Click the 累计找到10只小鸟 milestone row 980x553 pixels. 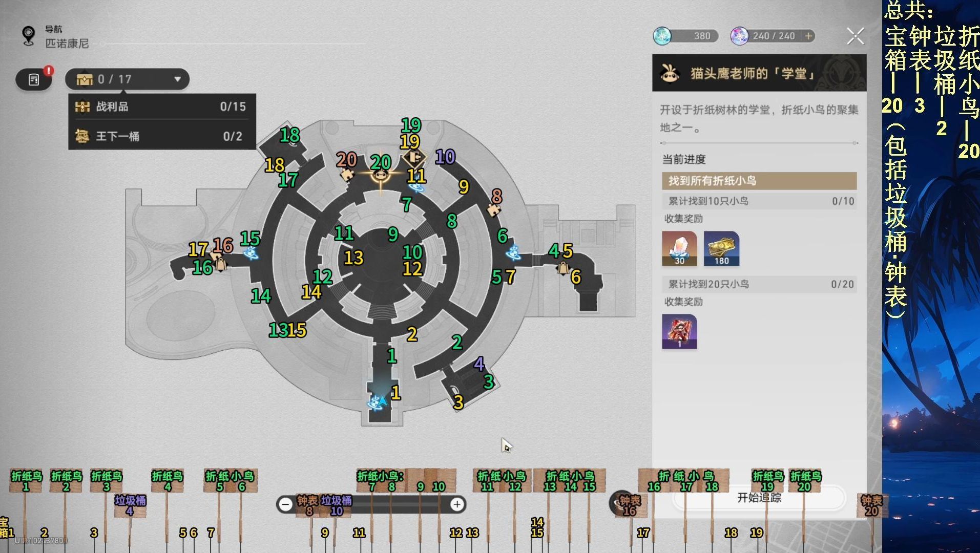(759, 201)
